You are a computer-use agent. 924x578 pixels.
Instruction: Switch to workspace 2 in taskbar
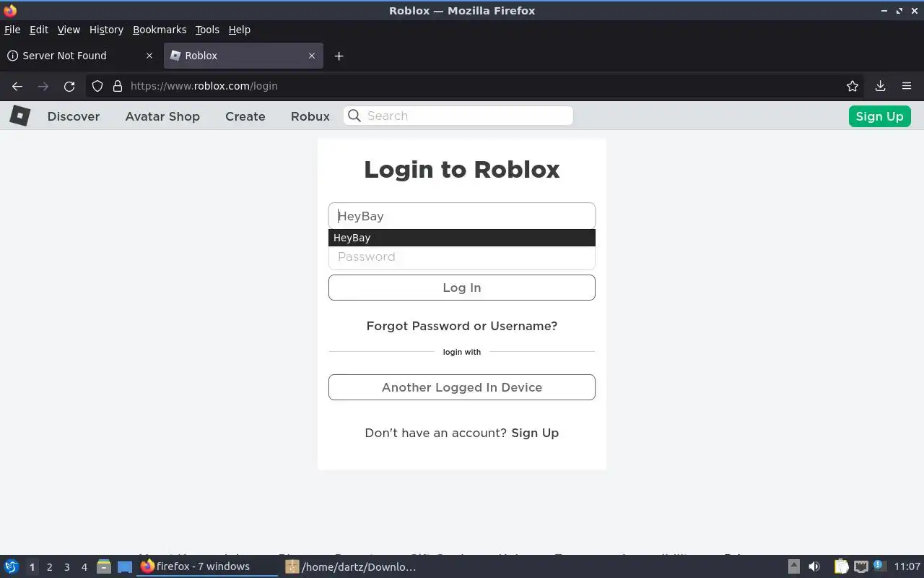[49, 567]
